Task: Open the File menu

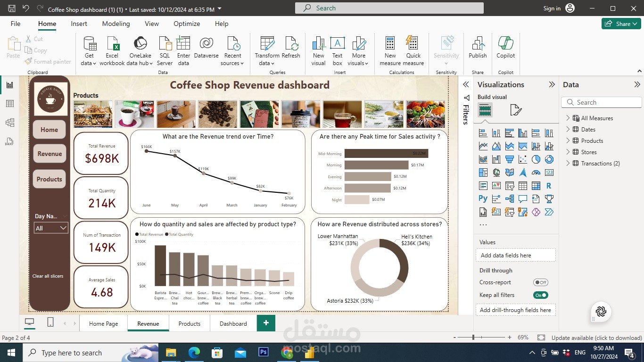Action: point(16,24)
